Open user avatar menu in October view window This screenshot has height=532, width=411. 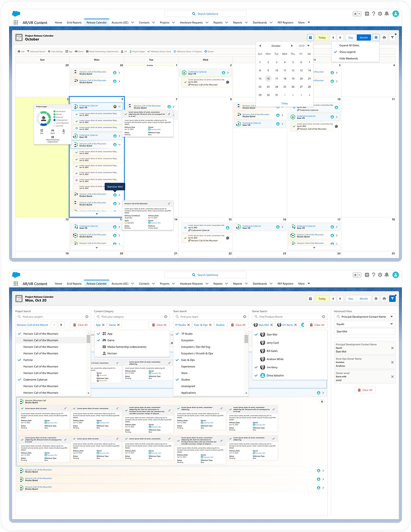[x=395, y=14]
